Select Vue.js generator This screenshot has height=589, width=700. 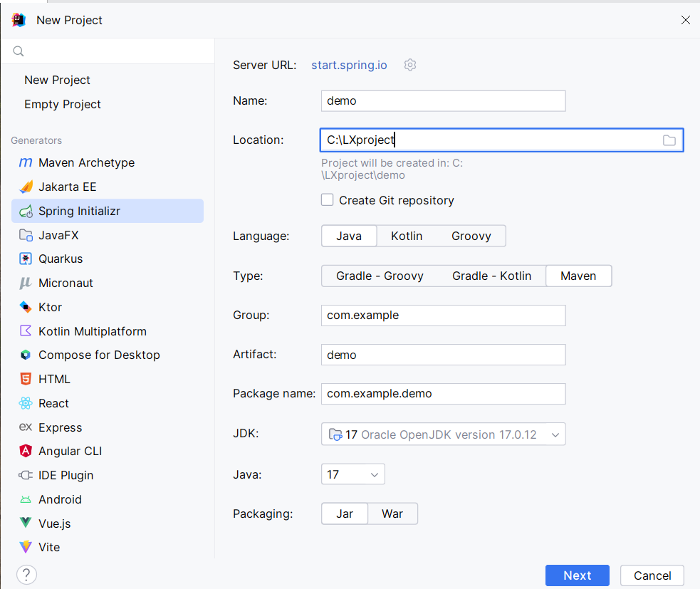(108, 523)
